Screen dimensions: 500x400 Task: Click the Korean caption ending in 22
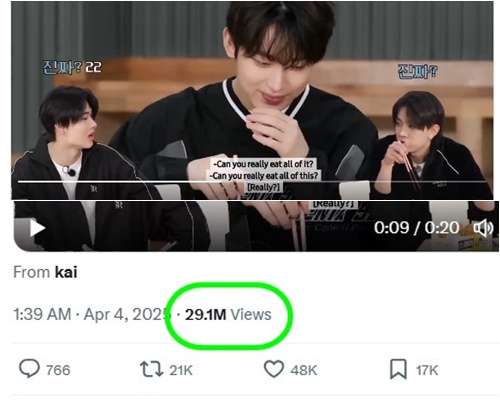72,68
